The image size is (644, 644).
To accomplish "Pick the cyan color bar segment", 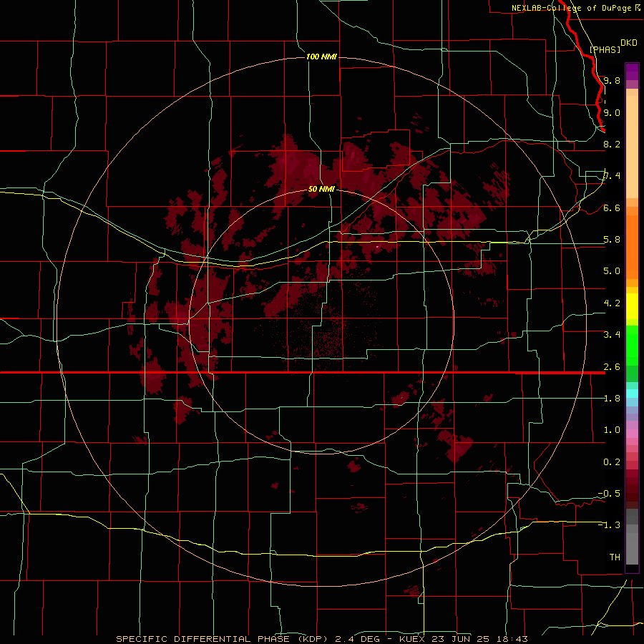I will tap(632, 394).
